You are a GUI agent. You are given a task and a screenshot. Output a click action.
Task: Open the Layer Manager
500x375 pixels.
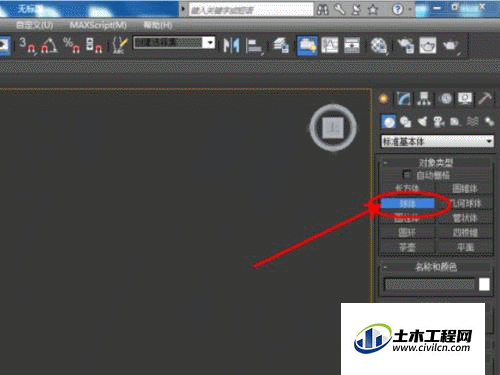click(281, 45)
